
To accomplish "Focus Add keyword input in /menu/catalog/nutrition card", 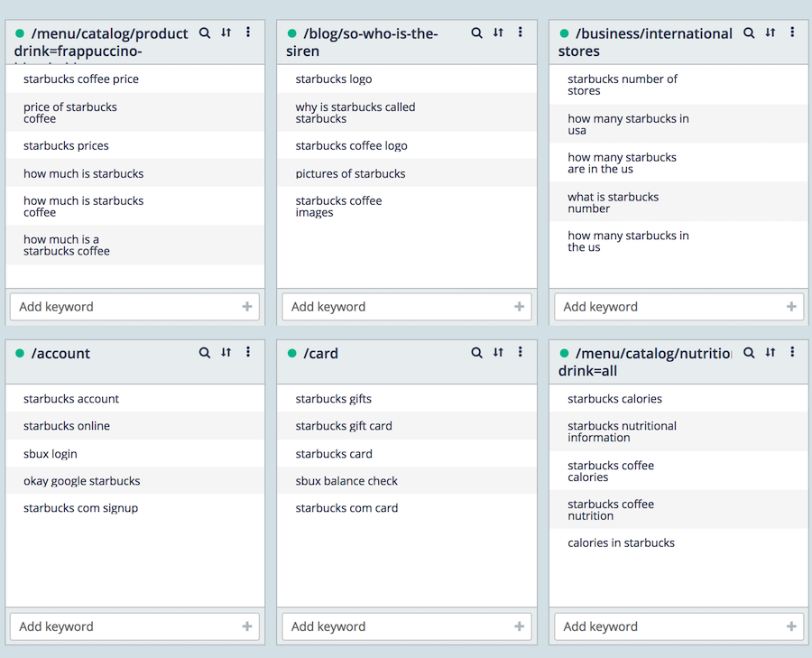I will [669, 626].
